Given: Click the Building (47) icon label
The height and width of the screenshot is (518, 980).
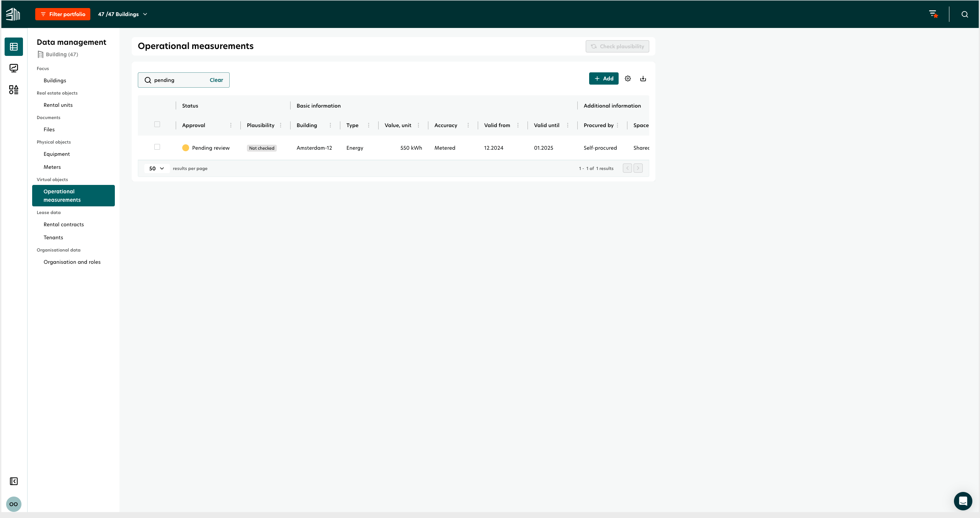Looking at the screenshot, I should point(58,54).
